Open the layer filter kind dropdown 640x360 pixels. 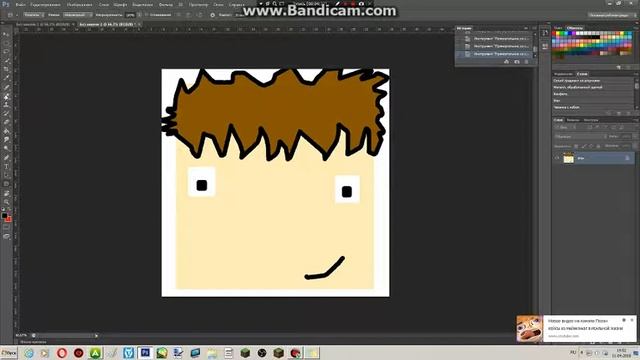click(564, 127)
